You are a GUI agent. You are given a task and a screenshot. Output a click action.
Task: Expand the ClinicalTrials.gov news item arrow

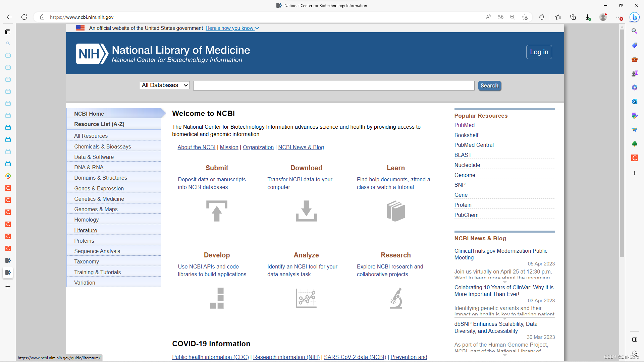click(504, 282)
